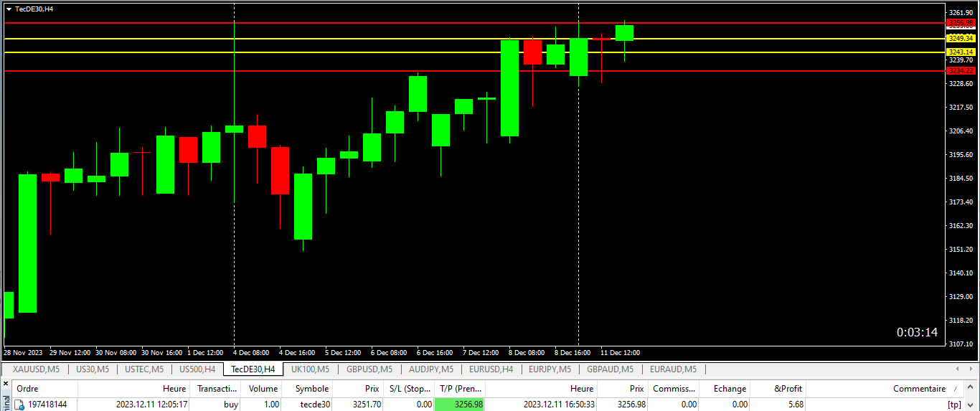Click the close time 2023.12.11 16:50:33
Viewport: 980px width, 411px height.
coord(560,405)
